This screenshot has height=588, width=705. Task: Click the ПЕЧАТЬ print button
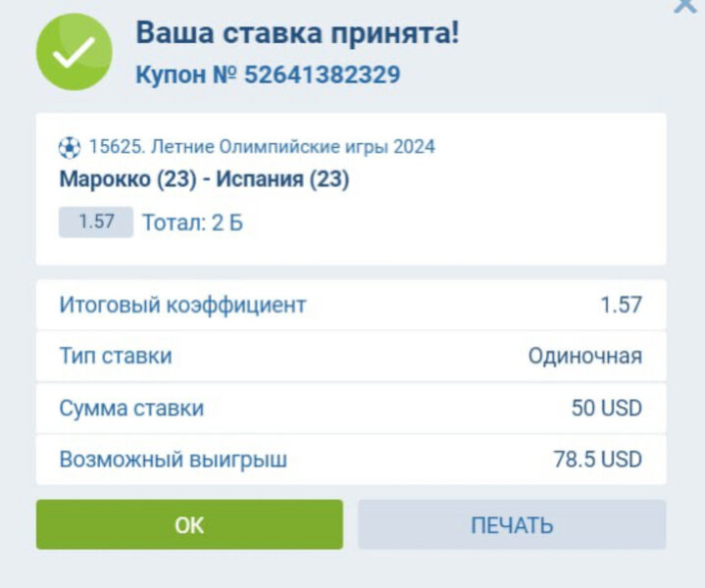pos(512,525)
